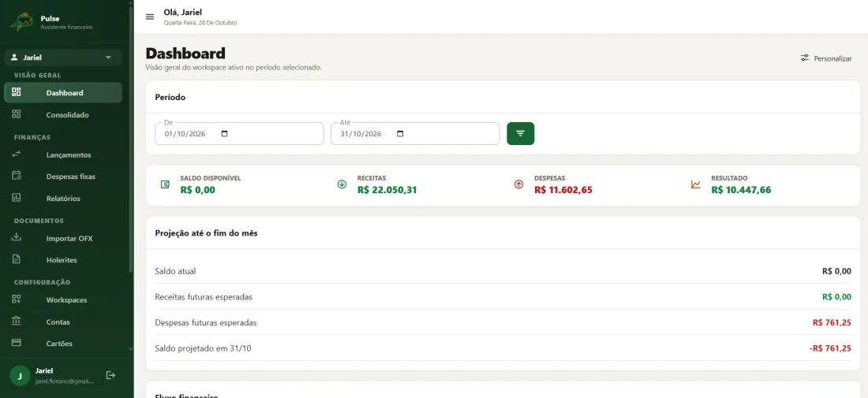Click the Holerites document icon
The width and height of the screenshot is (868, 398).
[x=17, y=259]
